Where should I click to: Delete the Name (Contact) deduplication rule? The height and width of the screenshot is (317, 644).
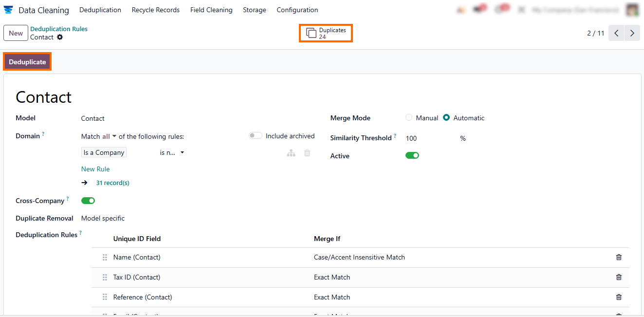tap(619, 257)
